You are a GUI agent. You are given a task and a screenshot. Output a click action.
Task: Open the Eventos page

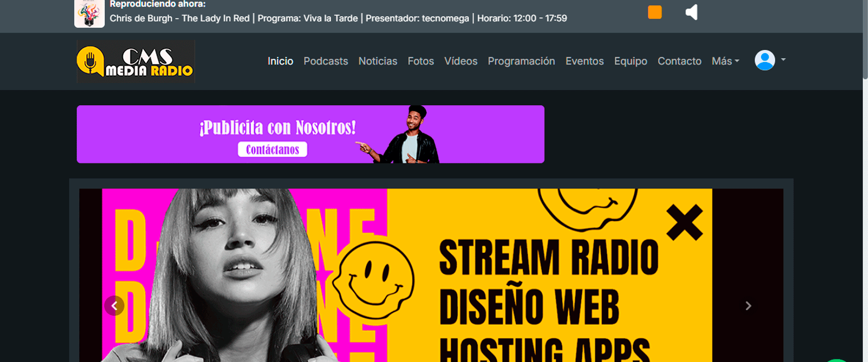tap(585, 61)
